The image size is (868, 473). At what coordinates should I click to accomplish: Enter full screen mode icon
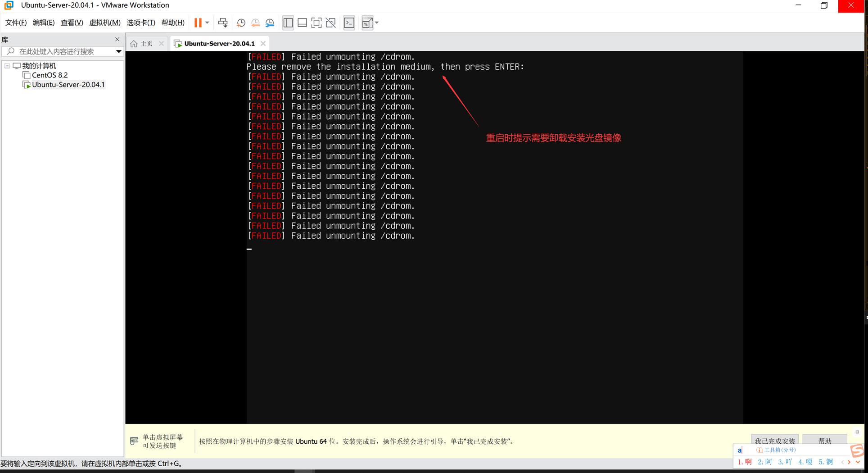pyautogui.click(x=316, y=23)
